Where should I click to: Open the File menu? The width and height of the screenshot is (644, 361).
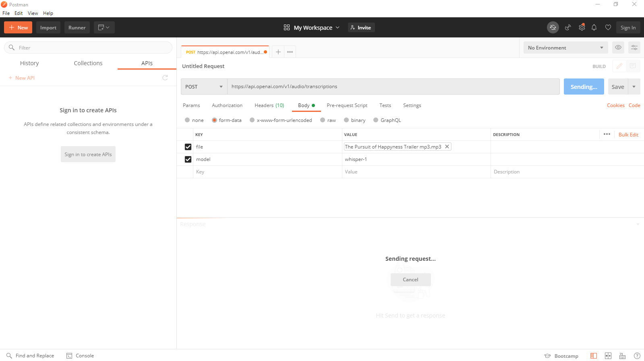[x=6, y=13]
